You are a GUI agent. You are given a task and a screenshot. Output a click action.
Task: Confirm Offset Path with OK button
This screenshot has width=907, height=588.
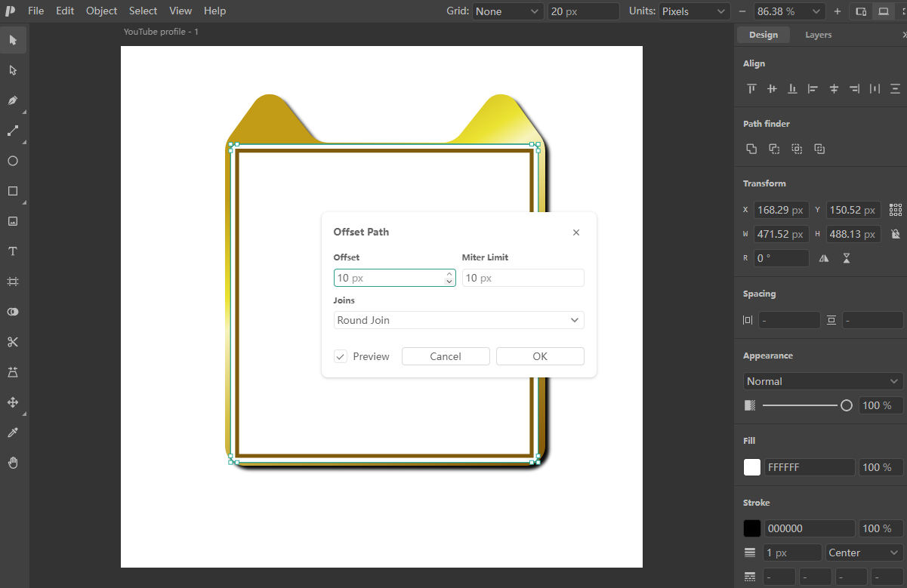pyautogui.click(x=540, y=356)
